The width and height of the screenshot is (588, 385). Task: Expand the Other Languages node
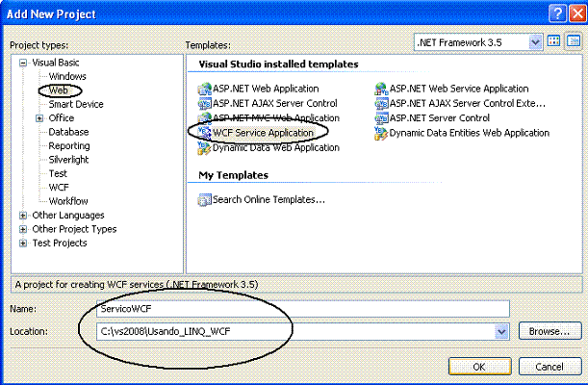pos(23,216)
